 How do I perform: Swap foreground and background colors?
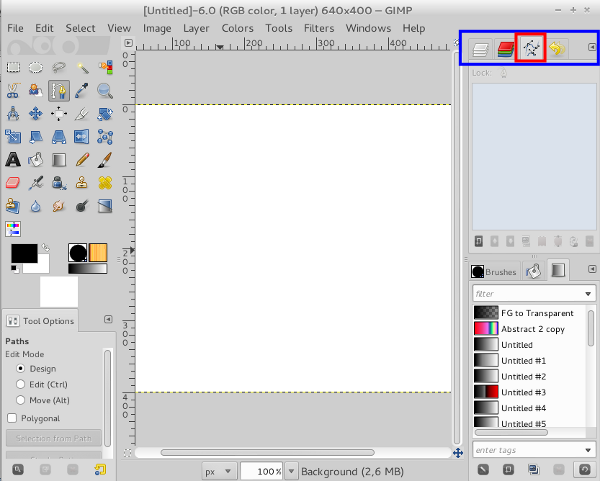click(46, 247)
